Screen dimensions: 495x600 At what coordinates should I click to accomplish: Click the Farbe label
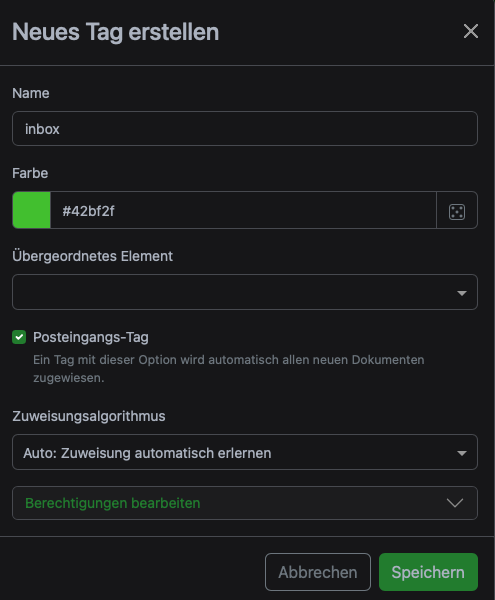(30, 173)
